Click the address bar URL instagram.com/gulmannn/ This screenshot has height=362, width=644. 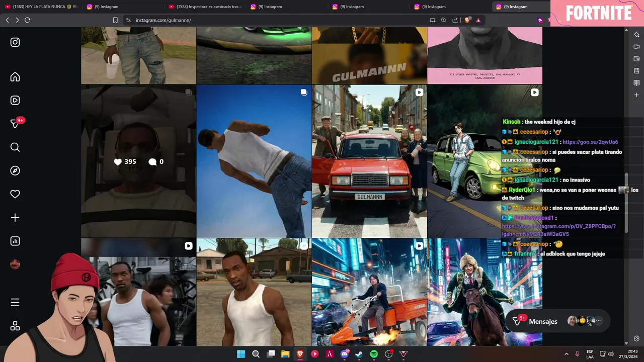click(163, 20)
